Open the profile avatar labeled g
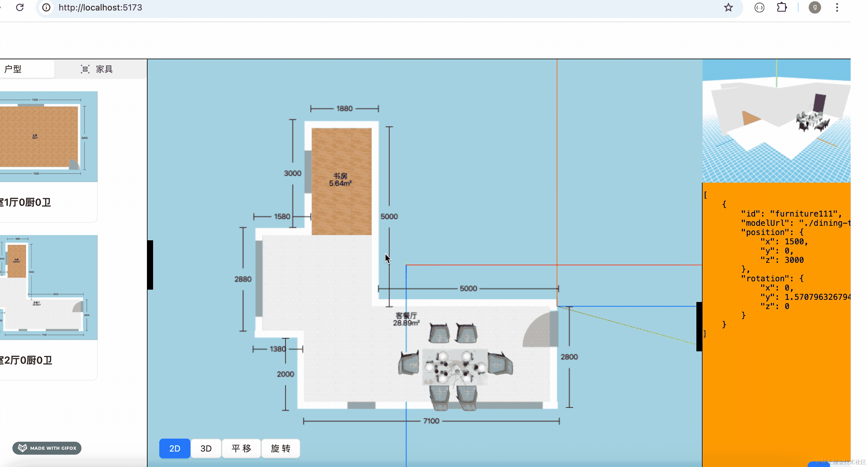Image resolution: width=868 pixels, height=467 pixels. tap(814, 7)
